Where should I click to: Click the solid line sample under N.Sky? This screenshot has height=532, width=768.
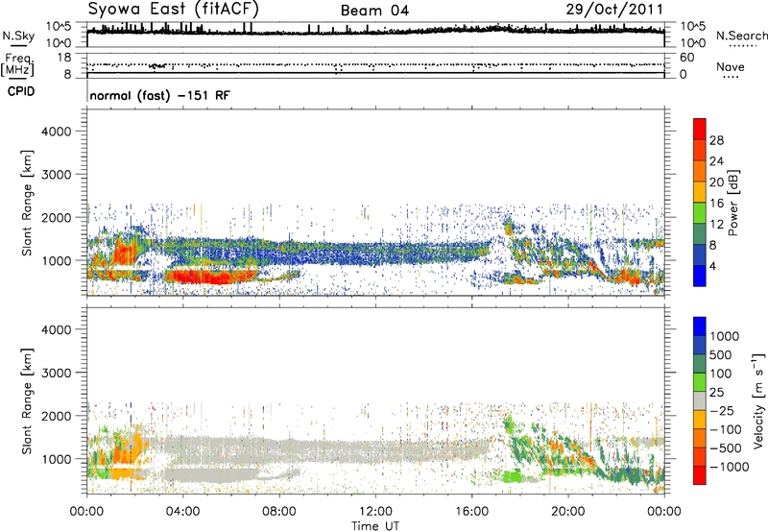18,45
